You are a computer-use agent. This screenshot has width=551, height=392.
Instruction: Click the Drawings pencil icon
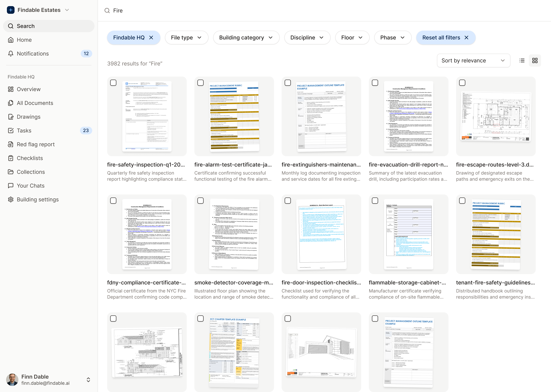pyautogui.click(x=11, y=117)
